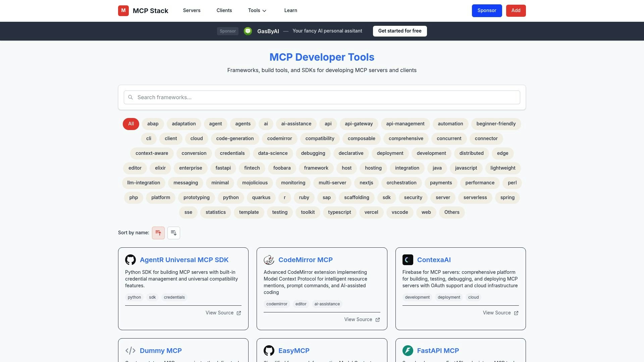Click the red Add button

[x=516, y=11]
